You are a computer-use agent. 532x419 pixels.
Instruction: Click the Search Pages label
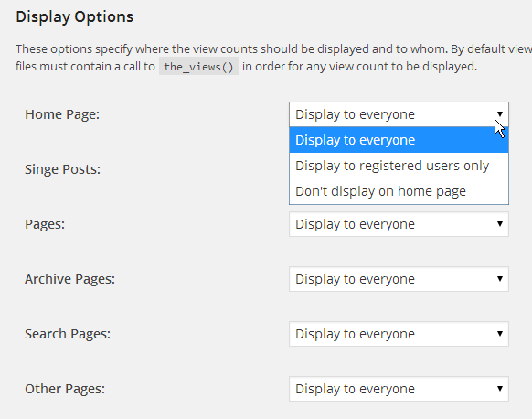(x=68, y=334)
